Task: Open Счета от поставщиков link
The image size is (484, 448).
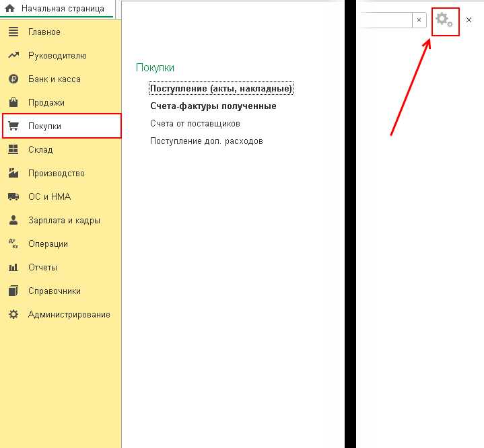Action: pyautogui.click(x=195, y=124)
